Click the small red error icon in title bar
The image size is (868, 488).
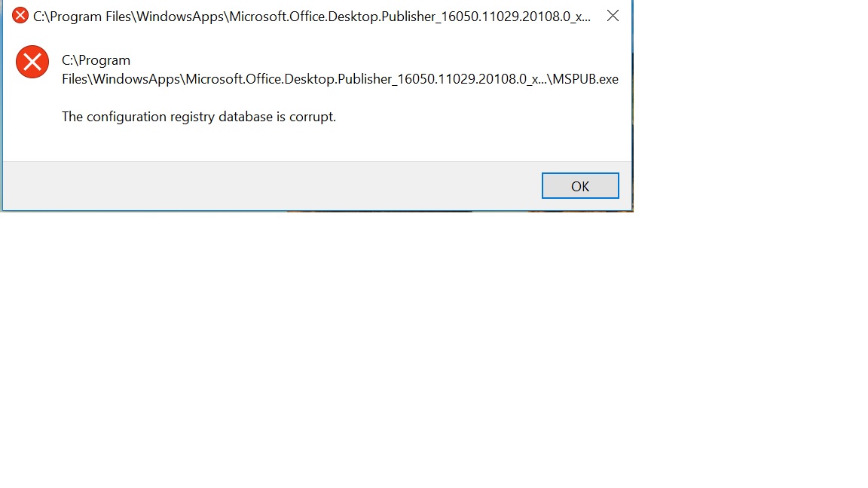pos(20,16)
